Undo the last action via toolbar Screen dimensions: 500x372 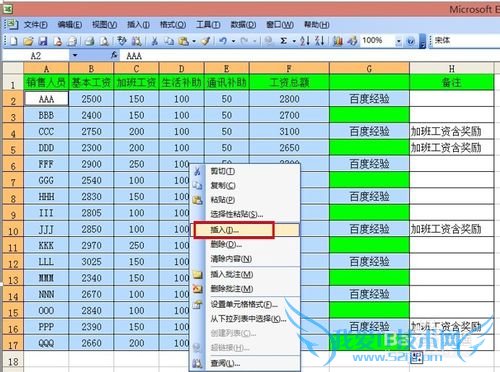coord(223,41)
